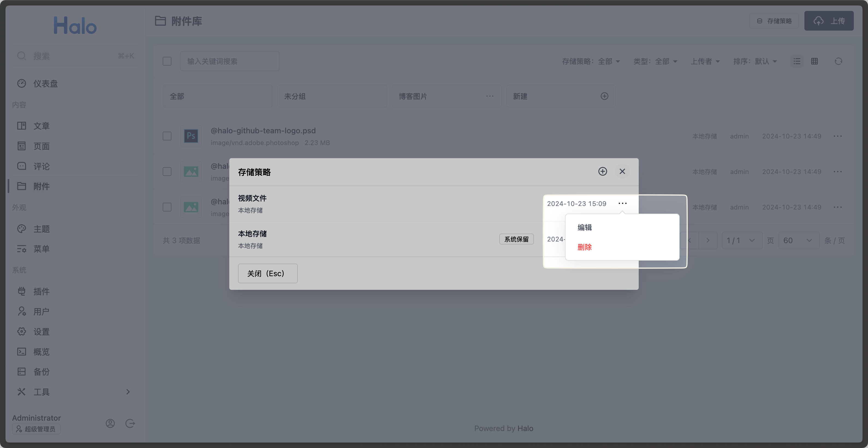868x448 pixels.
Task: Toggle the select-all attachments checkbox
Action: (167, 61)
